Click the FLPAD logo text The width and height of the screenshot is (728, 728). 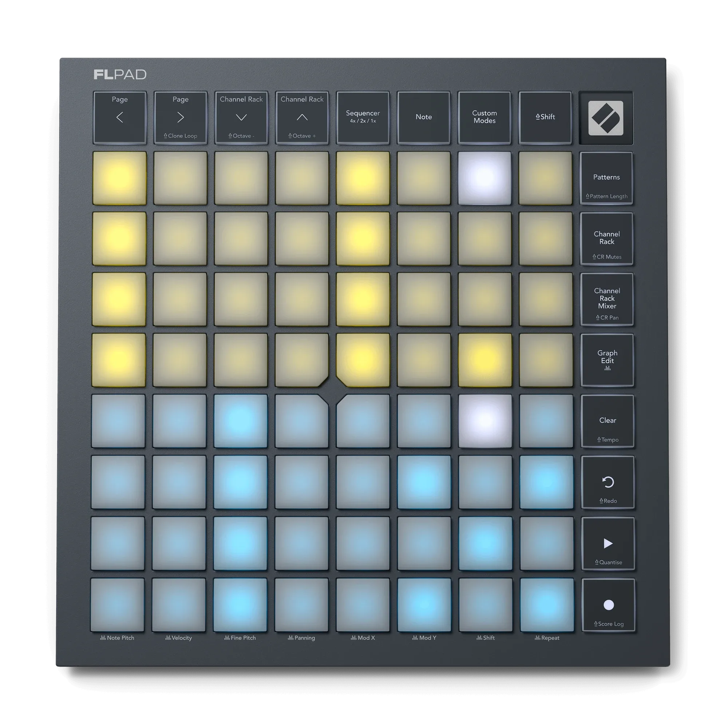[120, 75]
